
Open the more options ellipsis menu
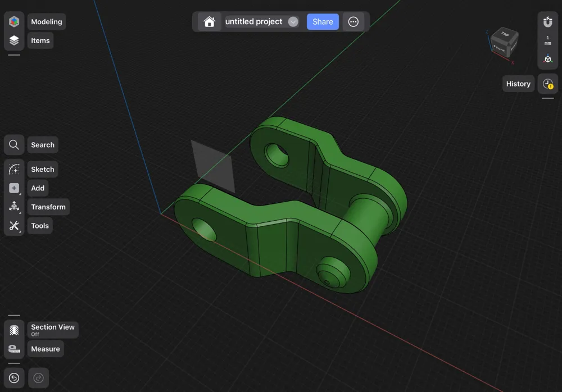353,22
